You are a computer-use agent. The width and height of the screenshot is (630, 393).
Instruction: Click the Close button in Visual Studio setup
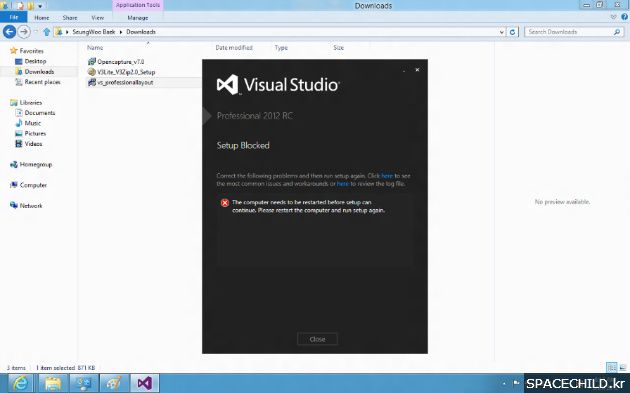(x=317, y=339)
